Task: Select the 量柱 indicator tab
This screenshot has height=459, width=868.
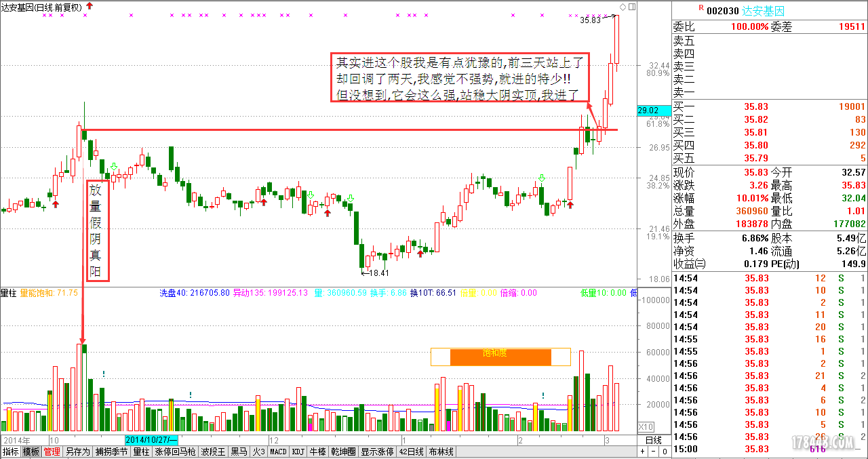Action: (x=141, y=452)
